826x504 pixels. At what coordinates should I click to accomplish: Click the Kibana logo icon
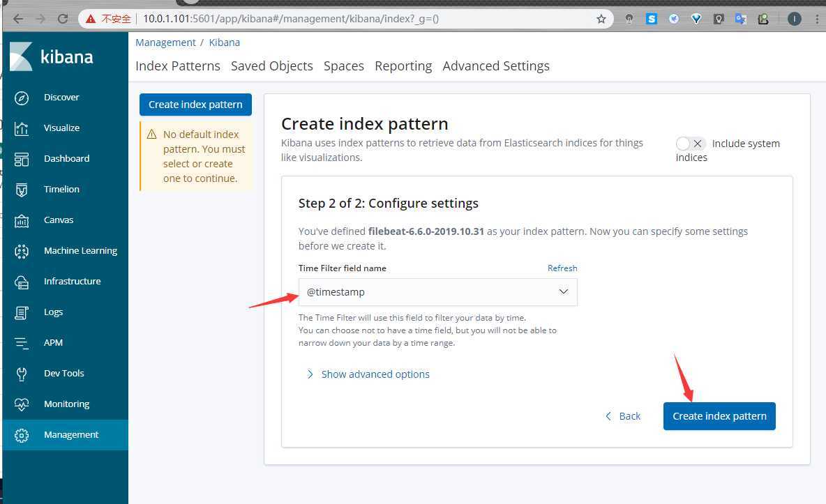[x=21, y=56]
